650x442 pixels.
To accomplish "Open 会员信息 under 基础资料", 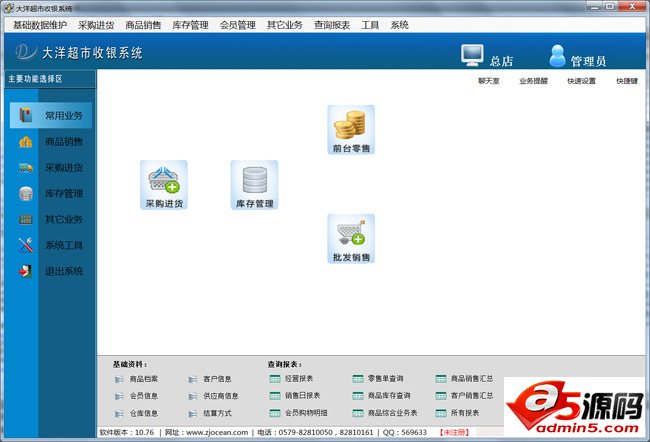I will pyautogui.click(x=136, y=396).
